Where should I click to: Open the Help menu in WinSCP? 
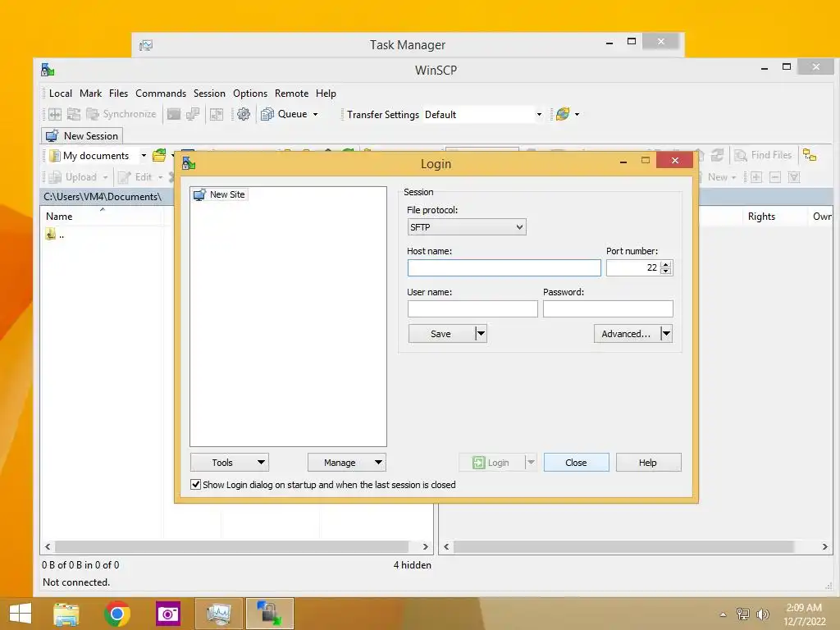tap(326, 94)
